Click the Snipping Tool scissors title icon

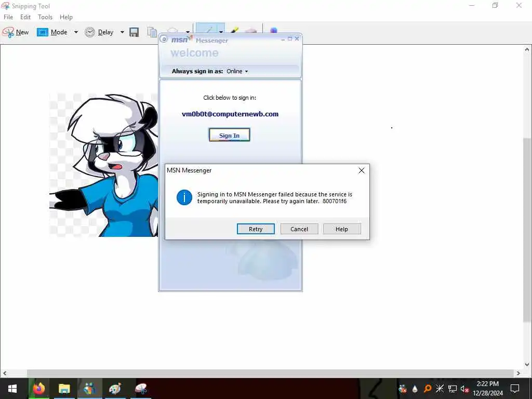(6, 6)
